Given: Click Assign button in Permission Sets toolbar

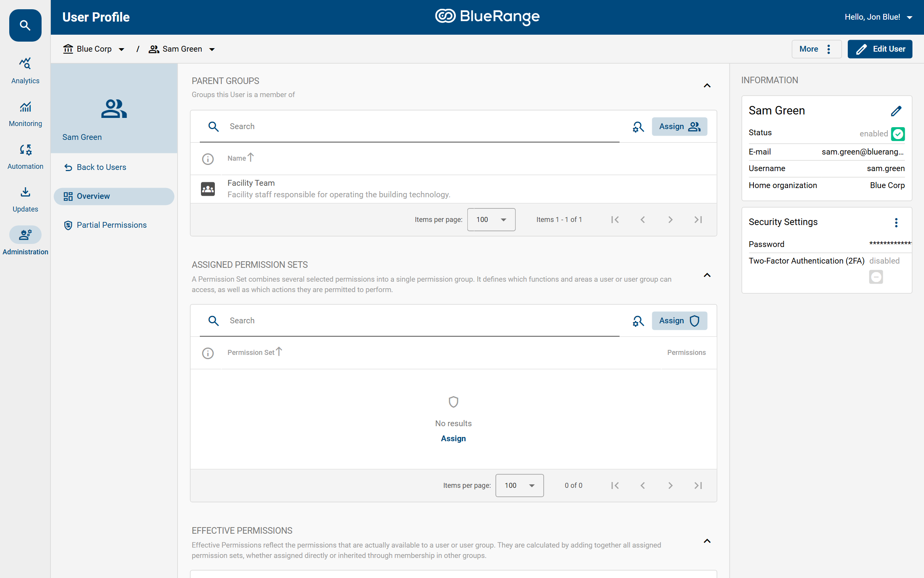Looking at the screenshot, I should (680, 321).
